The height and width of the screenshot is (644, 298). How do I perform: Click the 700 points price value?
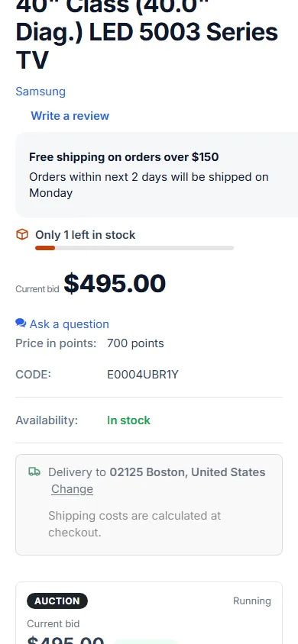[x=135, y=343]
